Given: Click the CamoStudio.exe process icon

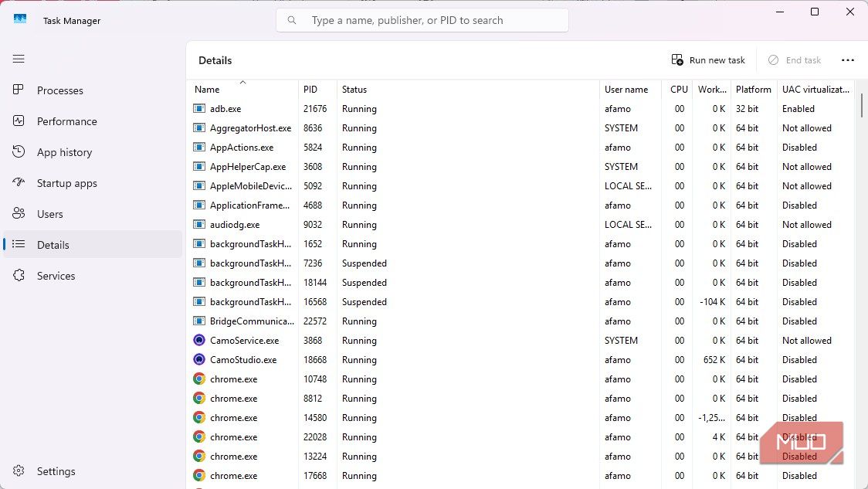Looking at the screenshot, I should pos(199,359).
